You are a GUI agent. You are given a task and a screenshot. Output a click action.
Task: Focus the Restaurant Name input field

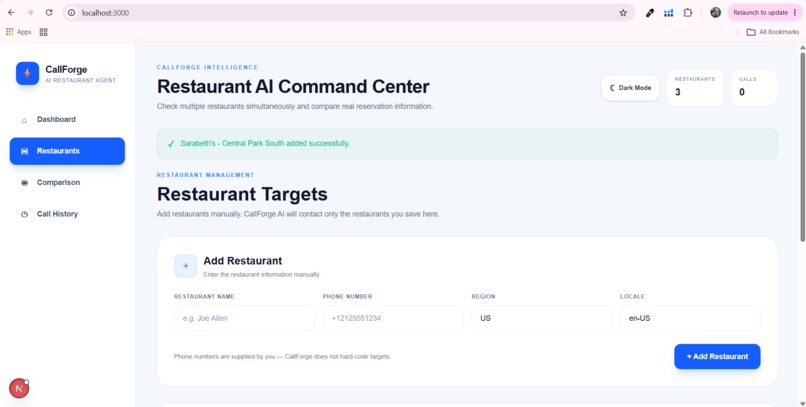click(244, 318)
